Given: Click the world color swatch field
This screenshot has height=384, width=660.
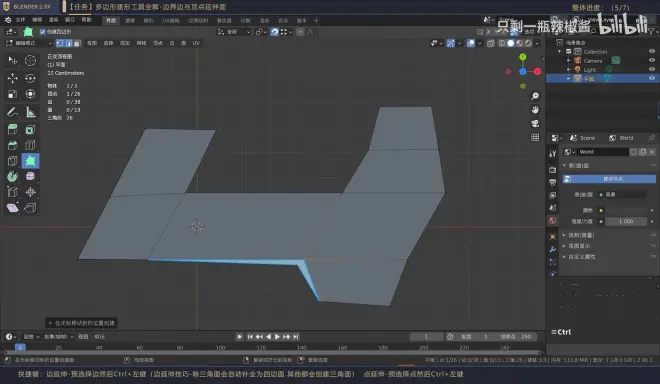Looking at the screenshot, I should coord(626,210).
